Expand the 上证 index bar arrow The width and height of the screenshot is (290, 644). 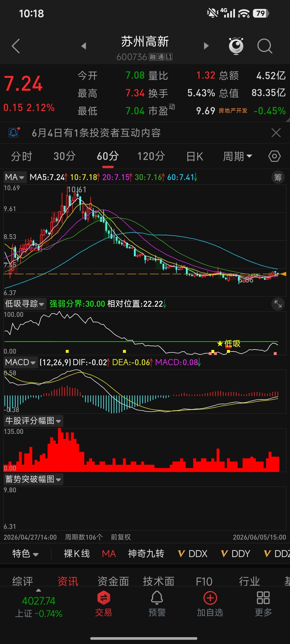pos(39,590)
